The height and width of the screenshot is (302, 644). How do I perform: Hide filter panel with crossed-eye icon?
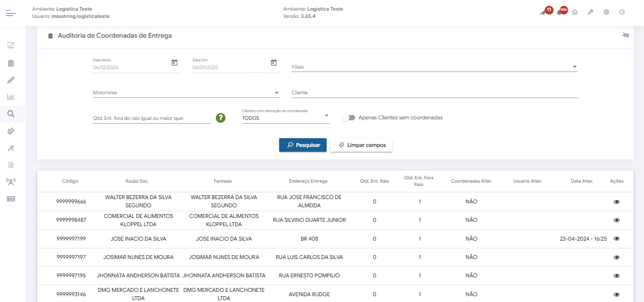pos(626,36)
